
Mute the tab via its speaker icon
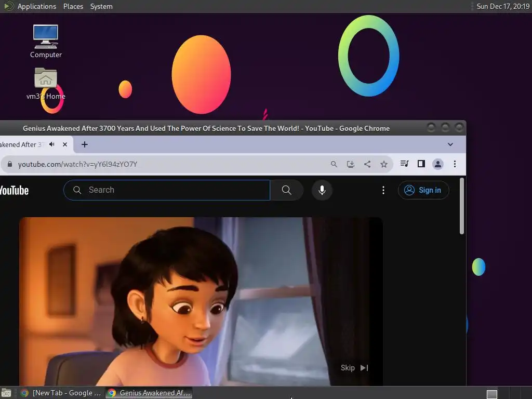[x=51, y=144]
